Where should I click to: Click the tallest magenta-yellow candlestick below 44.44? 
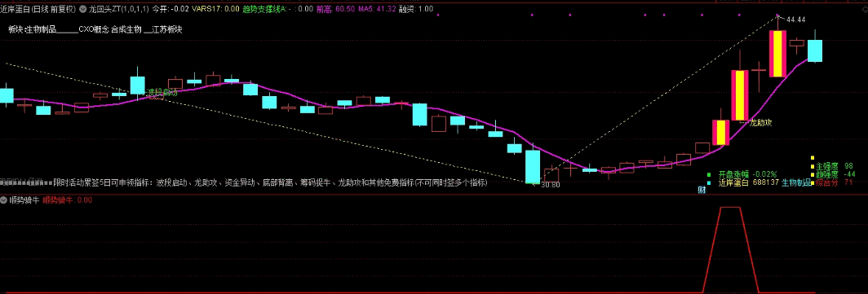point(777,54)
